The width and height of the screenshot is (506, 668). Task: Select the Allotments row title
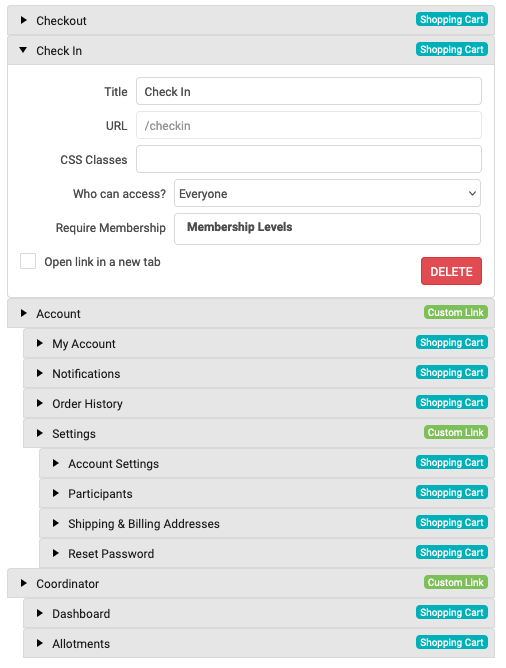tap(81, 644)
